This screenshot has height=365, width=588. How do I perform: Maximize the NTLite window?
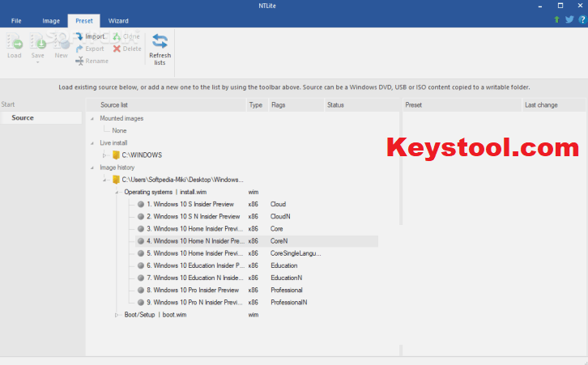click(x=560, y=6)
